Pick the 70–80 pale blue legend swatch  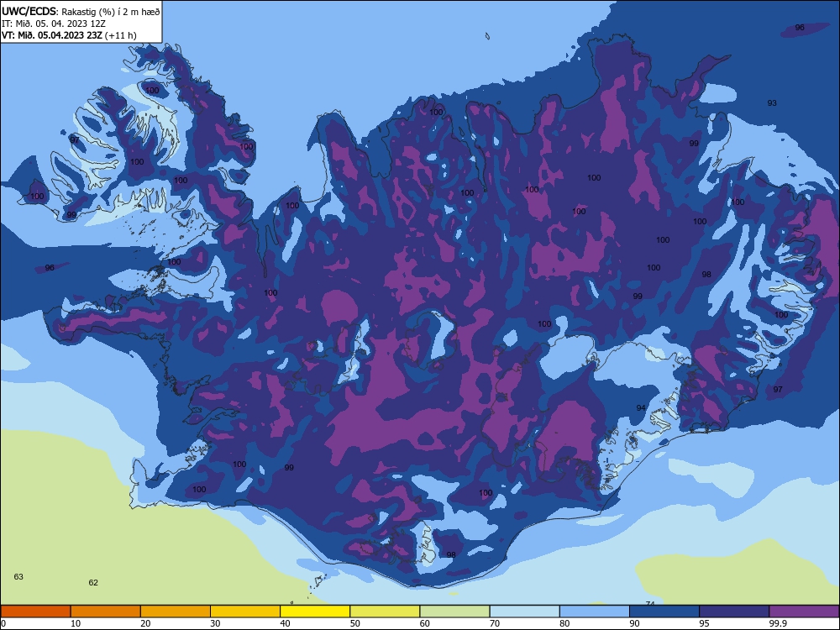click(524, 612)
